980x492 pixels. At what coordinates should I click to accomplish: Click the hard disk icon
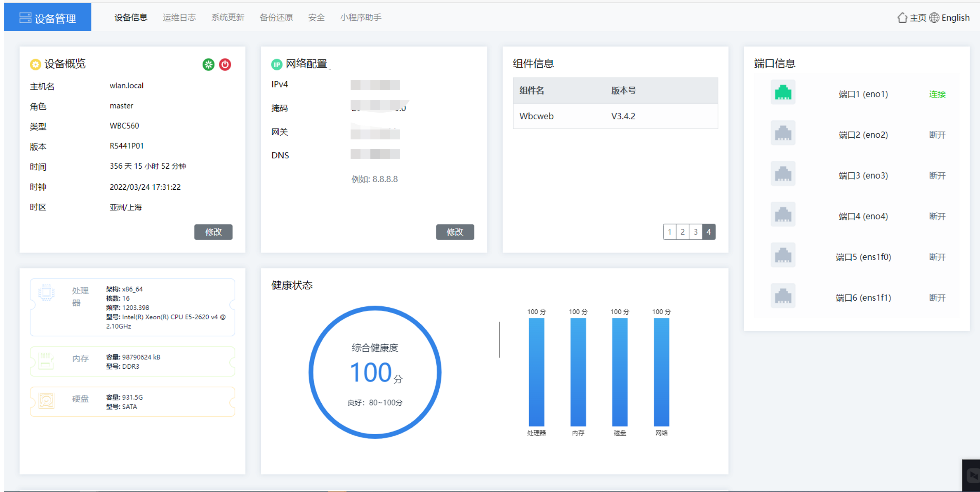tap(46, 400)
